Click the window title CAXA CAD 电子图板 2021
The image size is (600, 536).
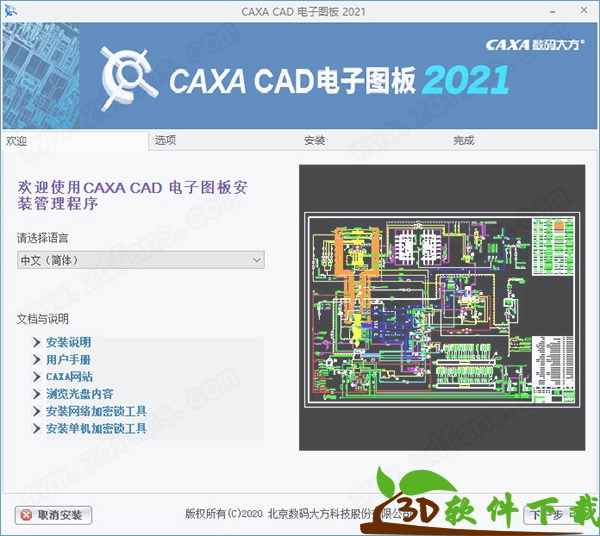point(303,11)
